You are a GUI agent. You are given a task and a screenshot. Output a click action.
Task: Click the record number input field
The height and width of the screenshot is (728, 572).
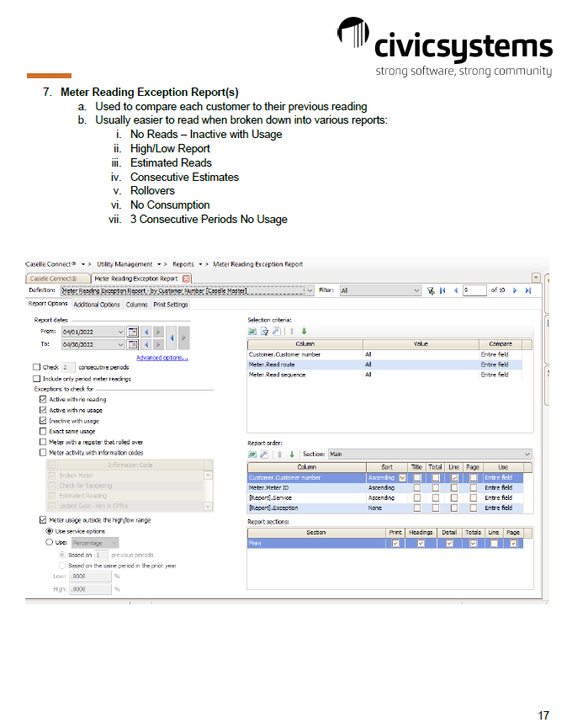[474, 290]
